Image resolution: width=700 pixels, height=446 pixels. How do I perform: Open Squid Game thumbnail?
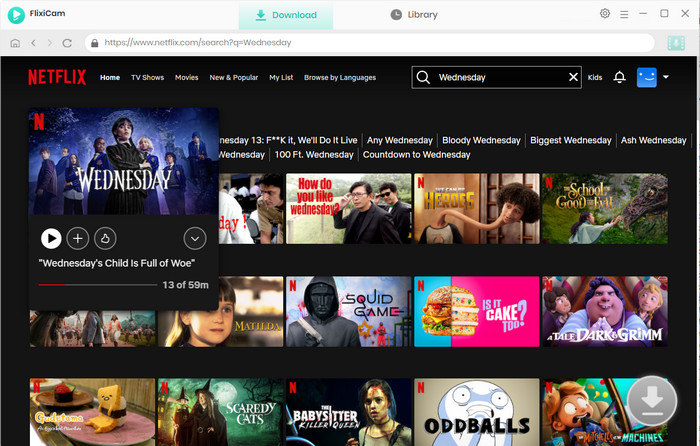(348, 312)
